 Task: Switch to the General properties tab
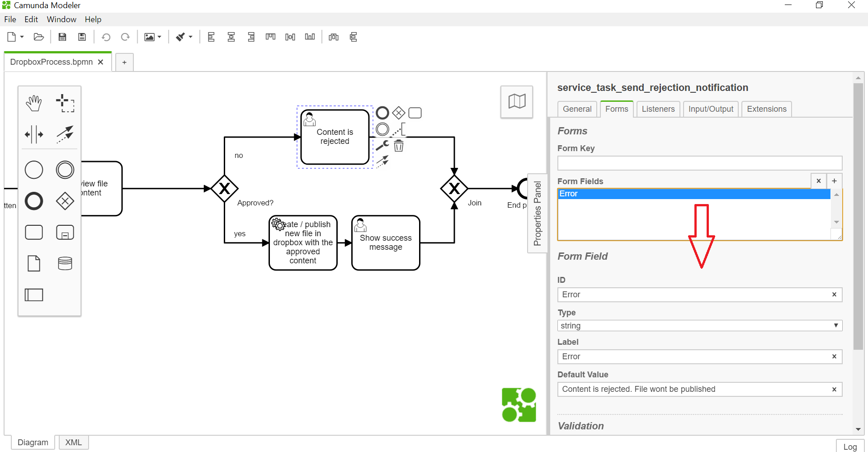pyautogui.click(x=577, y=109)
